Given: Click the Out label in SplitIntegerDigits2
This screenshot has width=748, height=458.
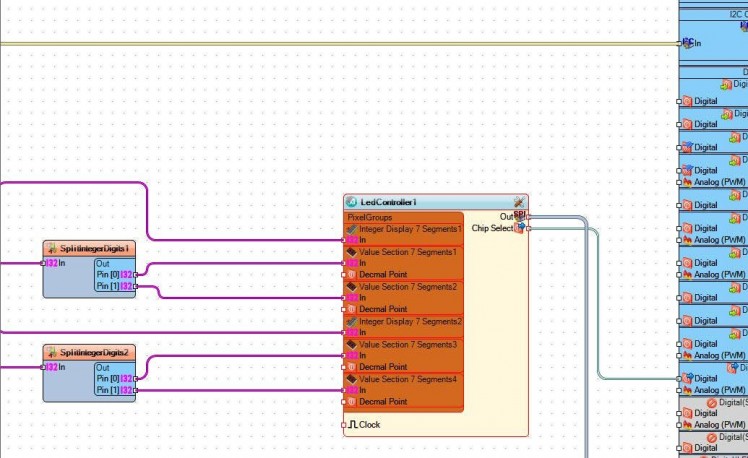Looking at the screenshot, I should pos(103,368).
